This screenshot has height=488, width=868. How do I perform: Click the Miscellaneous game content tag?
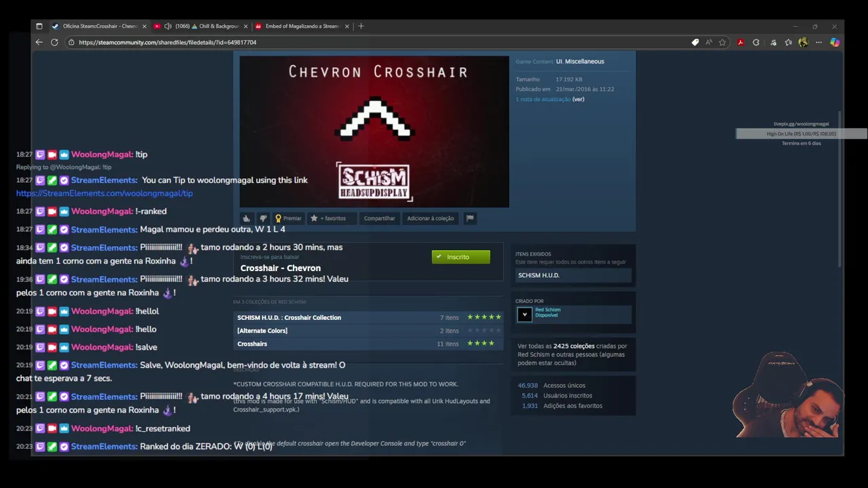click(585, 61)
